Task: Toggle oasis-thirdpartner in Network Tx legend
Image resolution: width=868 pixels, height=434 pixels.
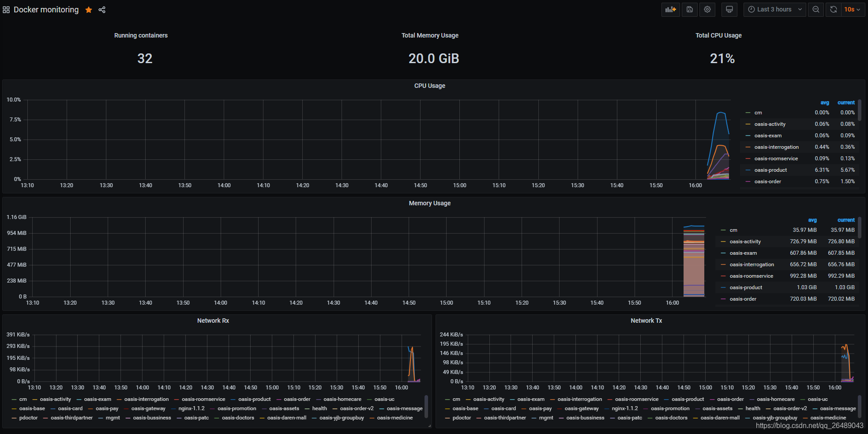Action: coord(505,418)
